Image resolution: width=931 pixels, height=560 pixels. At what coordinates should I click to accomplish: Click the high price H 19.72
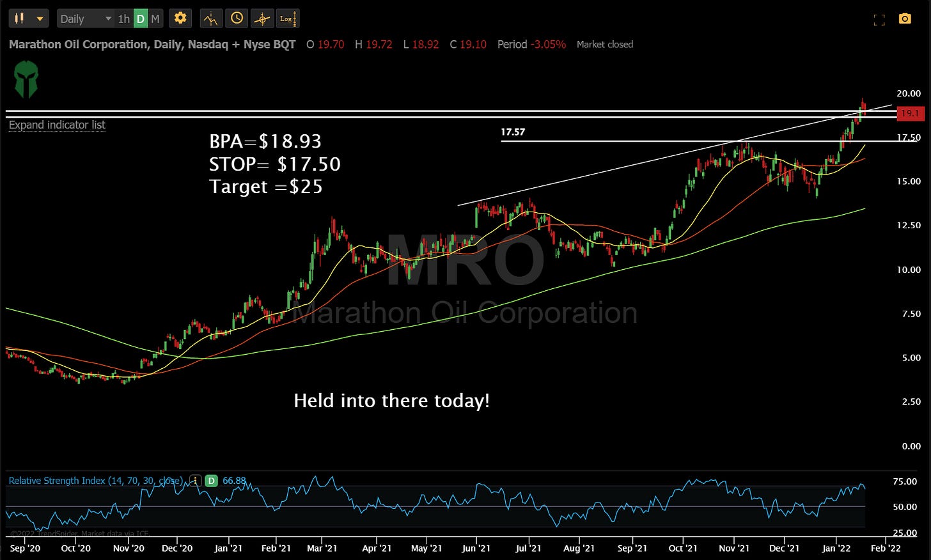(x=373, y=44)
